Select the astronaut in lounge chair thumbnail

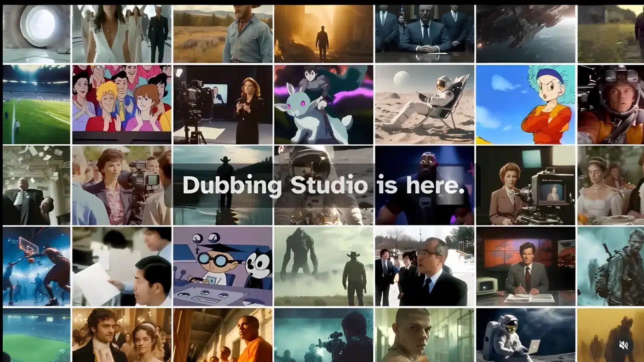(x=425, y=105)
